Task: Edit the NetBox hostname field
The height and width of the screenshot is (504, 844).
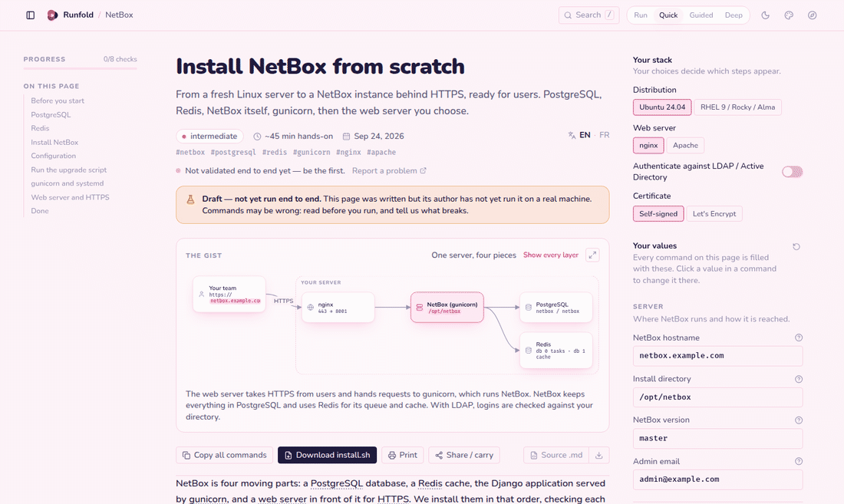Action: [x=717, y=356]
